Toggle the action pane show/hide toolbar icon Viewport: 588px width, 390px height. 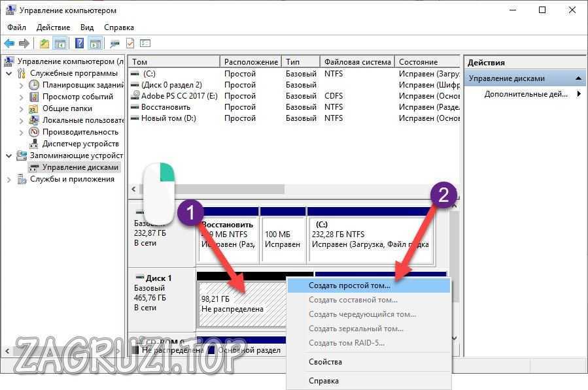click(95, 44)
